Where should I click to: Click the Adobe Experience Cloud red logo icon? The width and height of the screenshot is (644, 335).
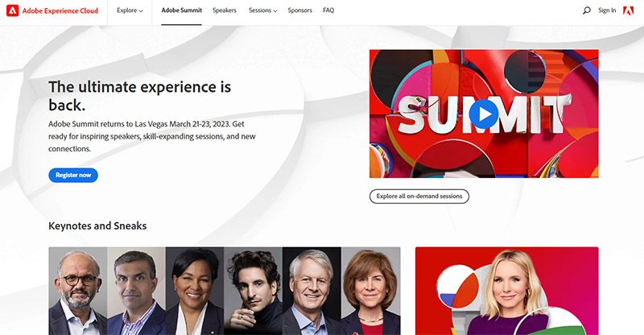click(12, 10)
